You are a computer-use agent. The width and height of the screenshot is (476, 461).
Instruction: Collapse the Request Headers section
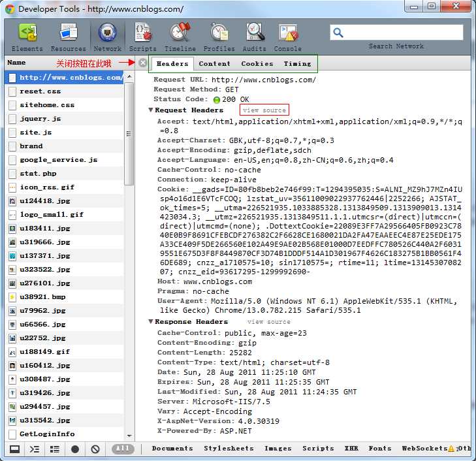tap(151, 110)
